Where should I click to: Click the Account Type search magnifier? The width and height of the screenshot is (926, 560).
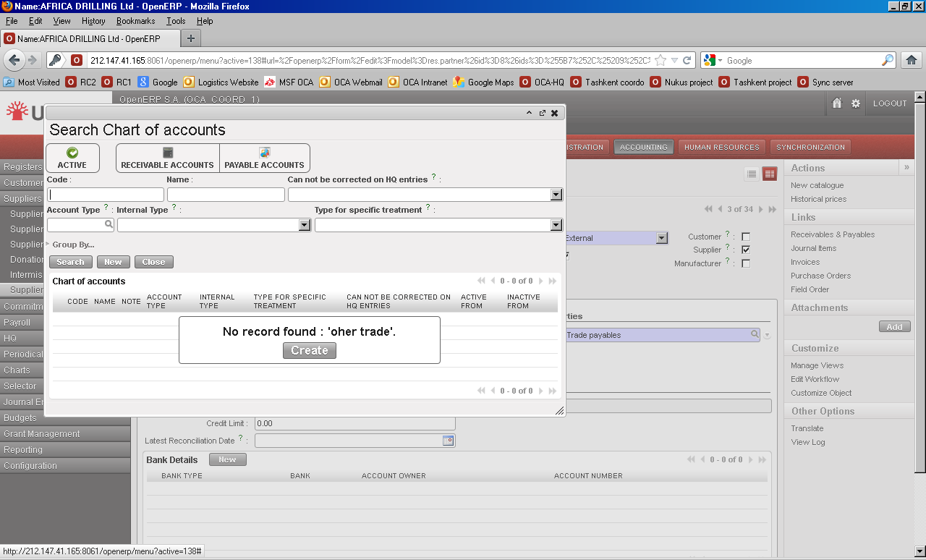109,225
